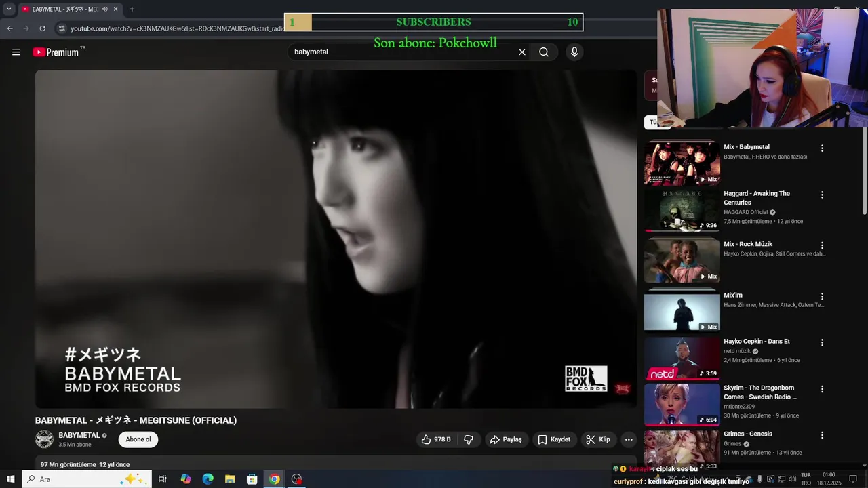The image size is (868, 488).
Task: Open File Explorer from taskbar
Action: pos(230,479)
